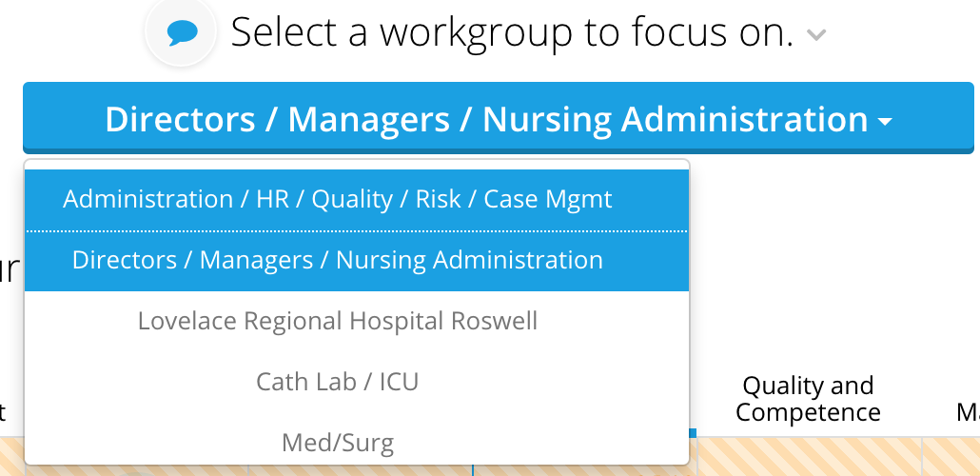The image size is (980, 476).
Task: Click the striped cell strip below the Med/Surg menu
Action: (357, 470)
